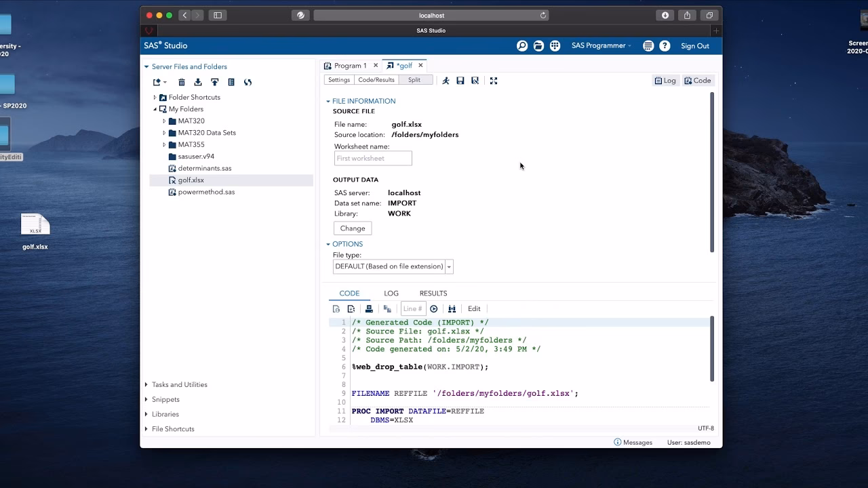Viewport: 868px width, 488px height.
Task: Click the Run (running man) icon
Action: coord(446,81)
